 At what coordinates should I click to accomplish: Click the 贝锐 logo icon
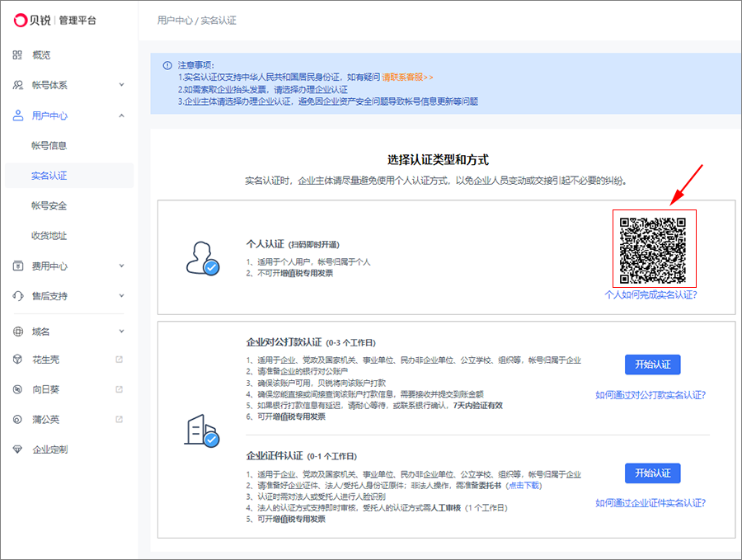pyautogui.click(x=21, y=21)
